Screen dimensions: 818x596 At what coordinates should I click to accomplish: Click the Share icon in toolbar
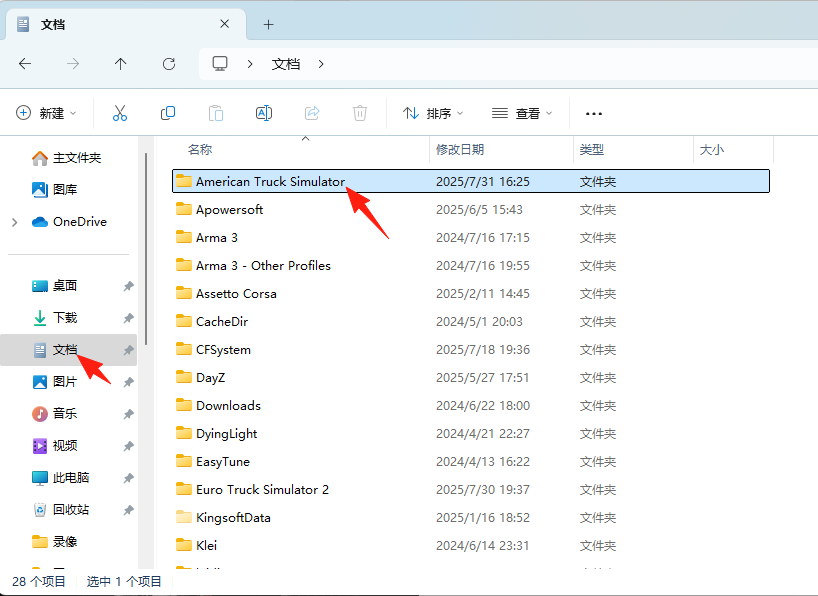(312, 113)
